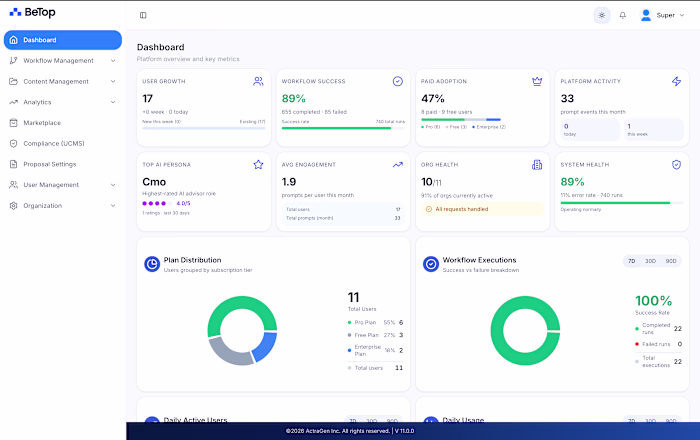Click the Content Management folder icon
The height and width of the screenshot is (440, 700).
point(13,81)
